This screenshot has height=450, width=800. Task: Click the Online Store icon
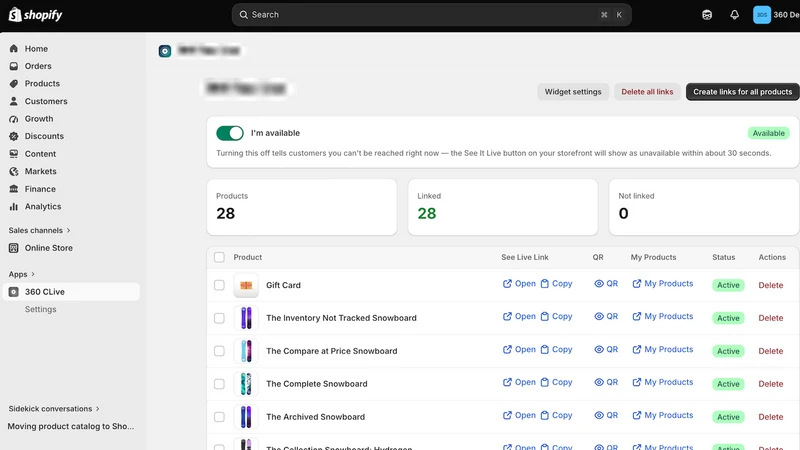tap(14, 248)
